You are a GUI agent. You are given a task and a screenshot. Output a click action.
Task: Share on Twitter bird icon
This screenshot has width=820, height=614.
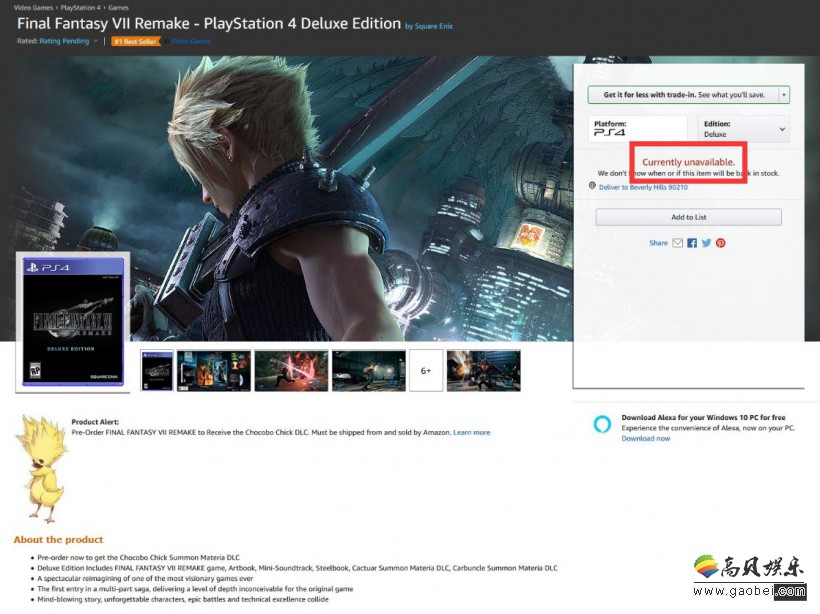pyautogui.click(x=707, y=243)
